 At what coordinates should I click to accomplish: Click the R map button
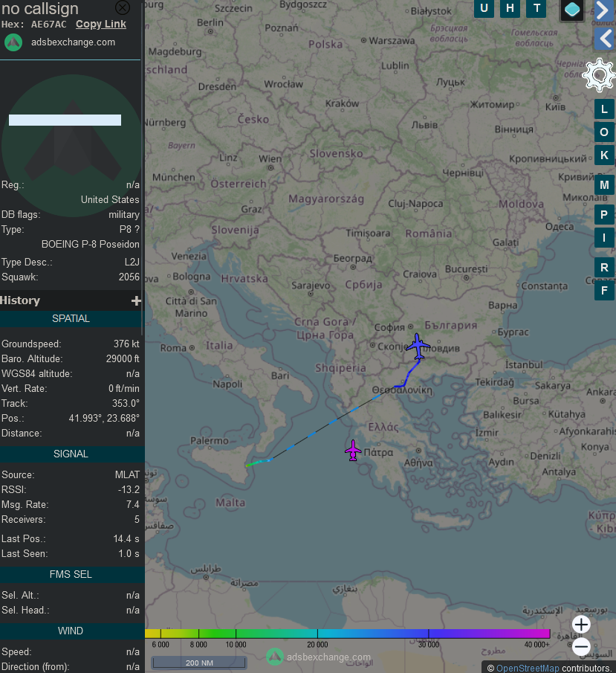[x=604, y=268]
